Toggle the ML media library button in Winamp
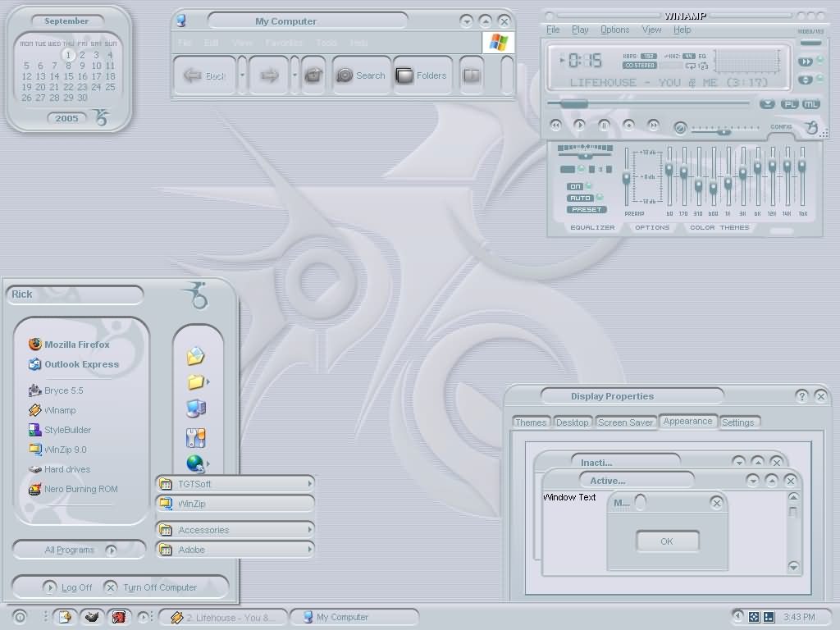Image resolution: width=840 pixels, height=630 pixels. 810,104
